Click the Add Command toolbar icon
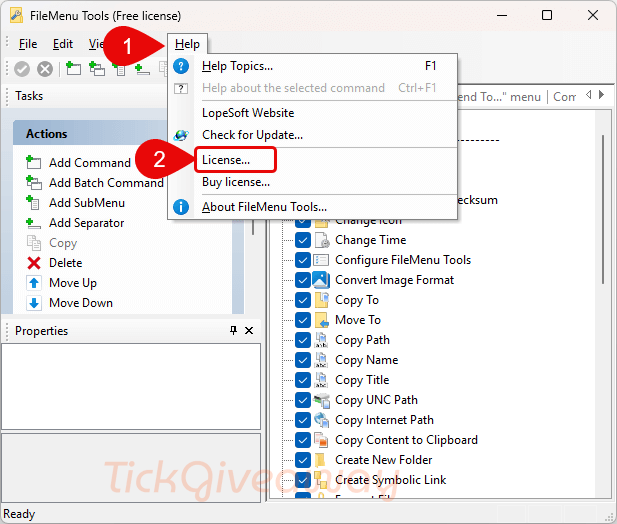617x524 pixels. [x=73, y=68]
